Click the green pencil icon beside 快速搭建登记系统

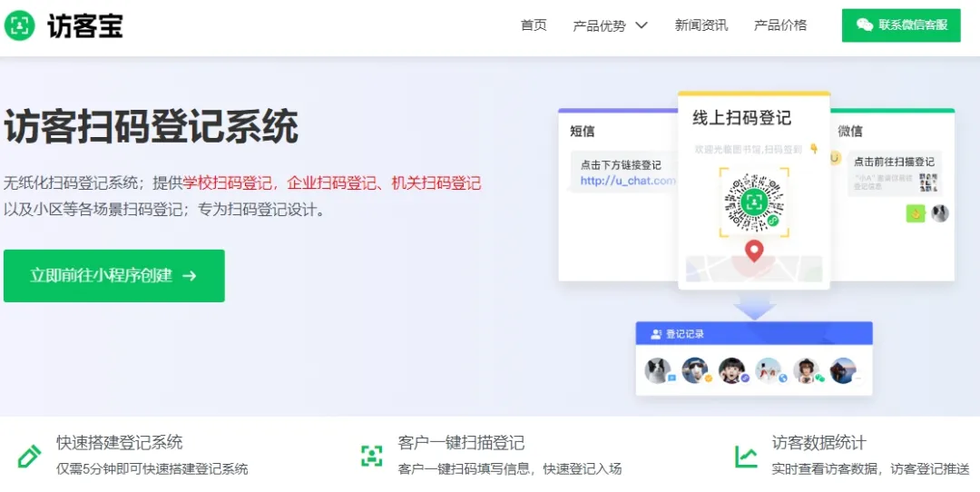29,456
